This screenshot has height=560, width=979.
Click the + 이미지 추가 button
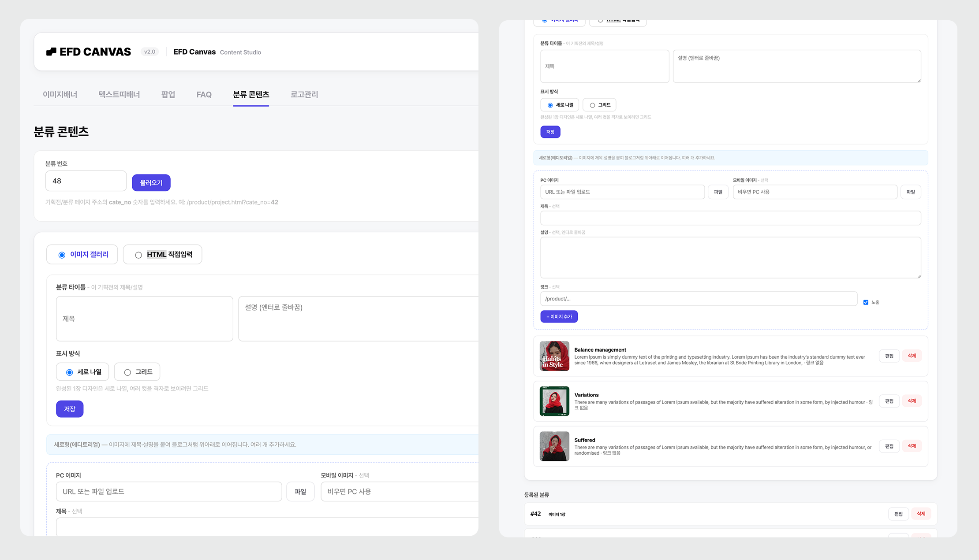click(x=559, y=316)
